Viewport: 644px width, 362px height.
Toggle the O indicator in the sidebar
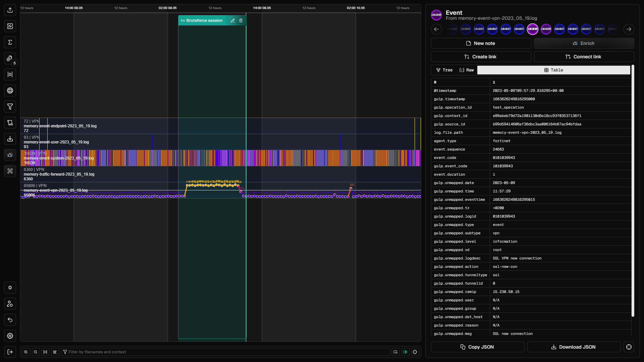click(x=10, y=288)
